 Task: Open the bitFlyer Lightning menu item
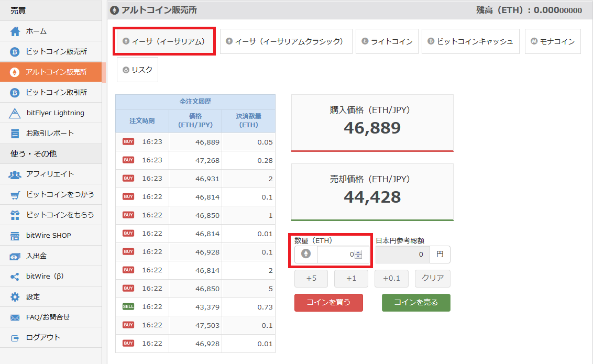click(51, 113)
